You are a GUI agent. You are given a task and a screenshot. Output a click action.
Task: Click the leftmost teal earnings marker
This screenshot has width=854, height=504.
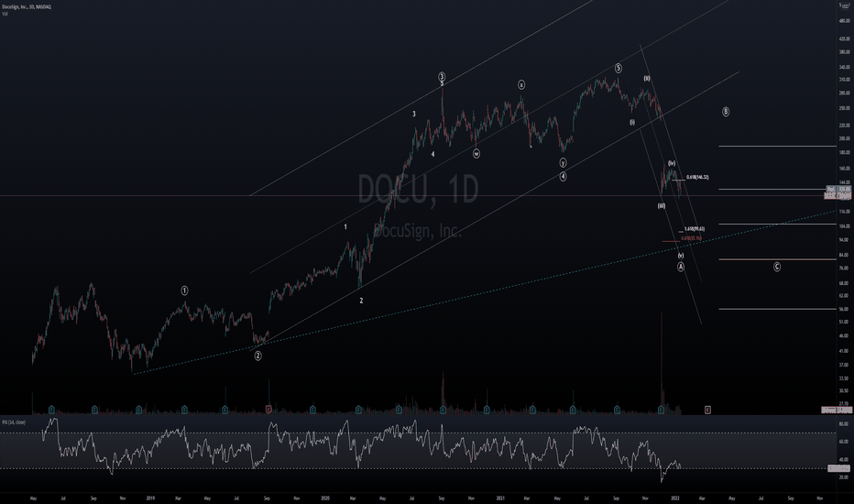click(x=51, y=409)
